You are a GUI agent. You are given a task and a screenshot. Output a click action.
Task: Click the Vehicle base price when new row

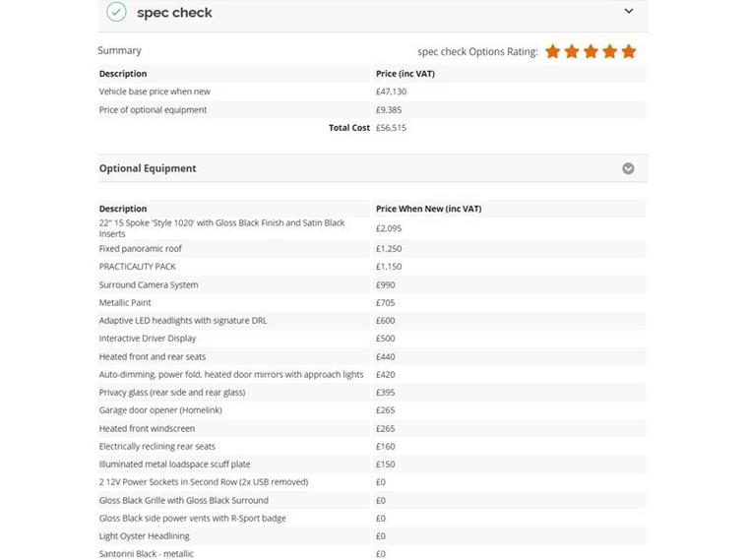155,92
